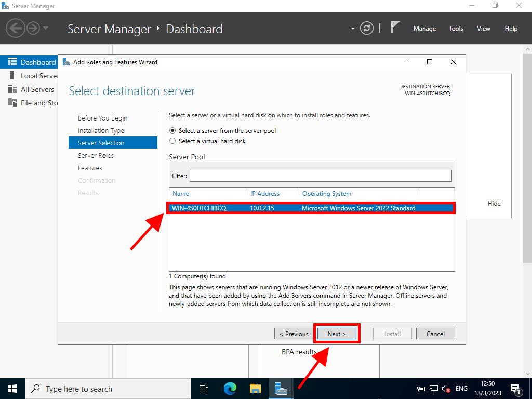The image size is (532, 399).
Task: Expand the navigation history dropdown arrow
Action: click(x=46, y=28)
